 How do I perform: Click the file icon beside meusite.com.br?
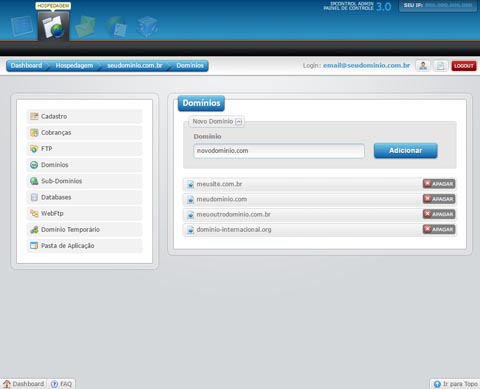point(190,184)
